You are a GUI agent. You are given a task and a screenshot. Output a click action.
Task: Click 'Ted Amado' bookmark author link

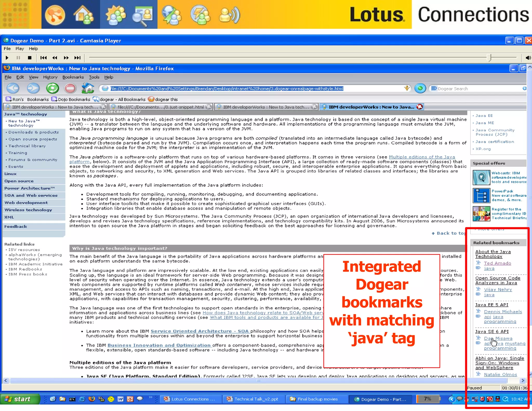point(497,263)
